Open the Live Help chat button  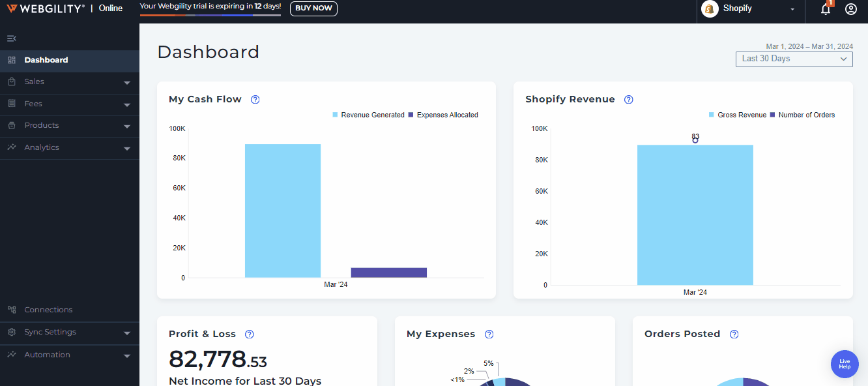point(844,364)
